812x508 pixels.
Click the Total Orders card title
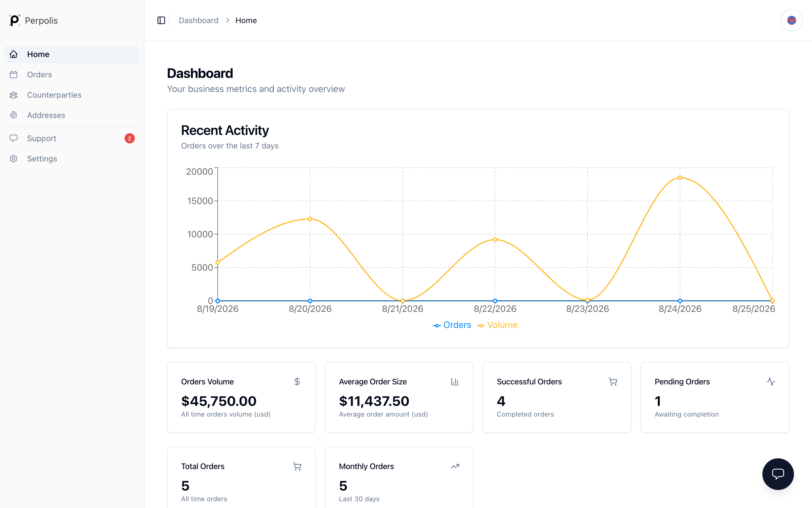[x=203, y=466]
